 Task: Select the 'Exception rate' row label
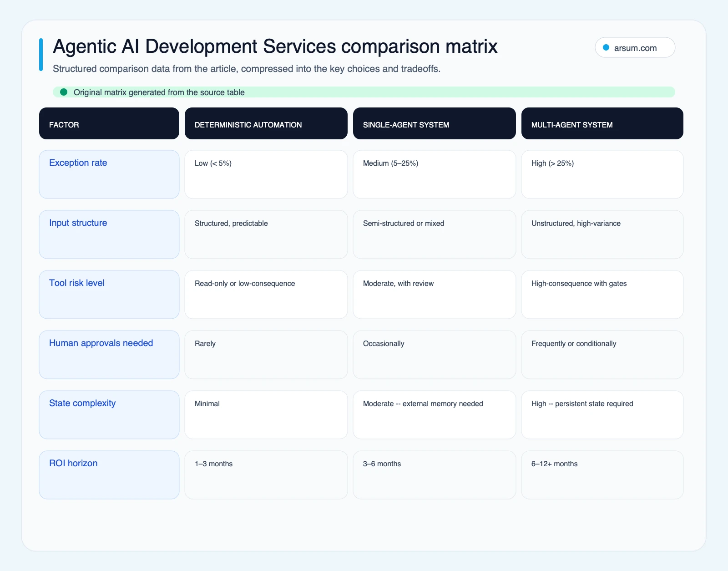point(109,174)
